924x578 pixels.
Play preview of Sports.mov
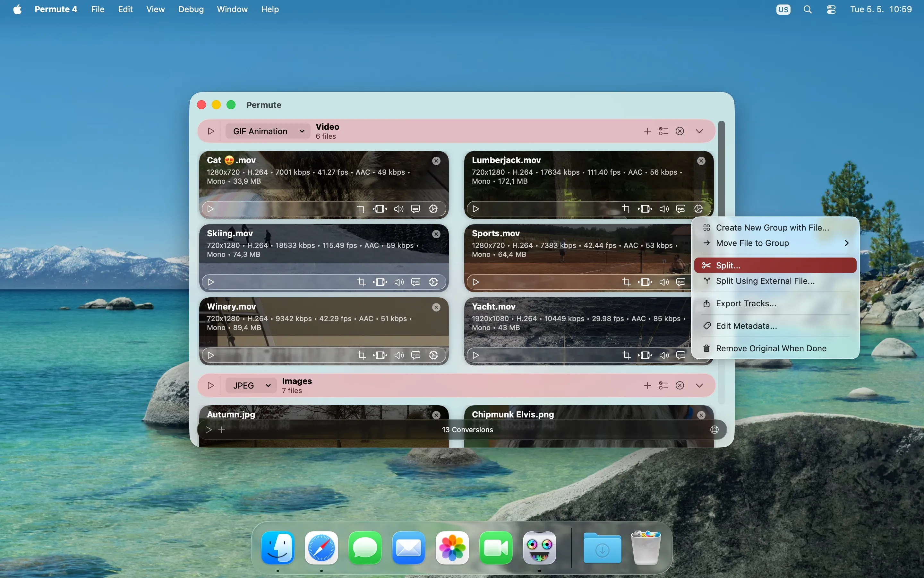tap(476, 282)
